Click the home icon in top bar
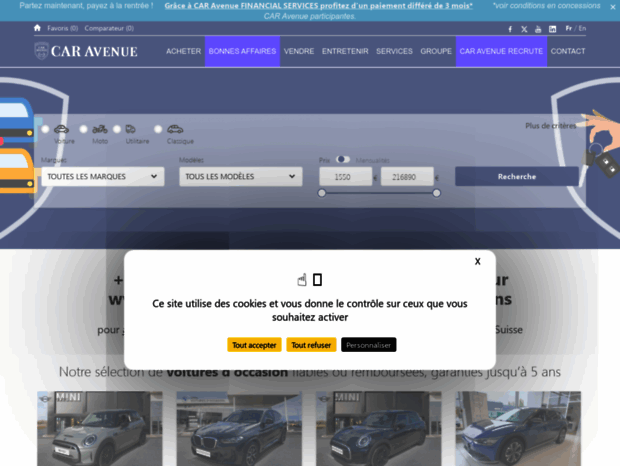620x466 pixels. click(37, 28)
